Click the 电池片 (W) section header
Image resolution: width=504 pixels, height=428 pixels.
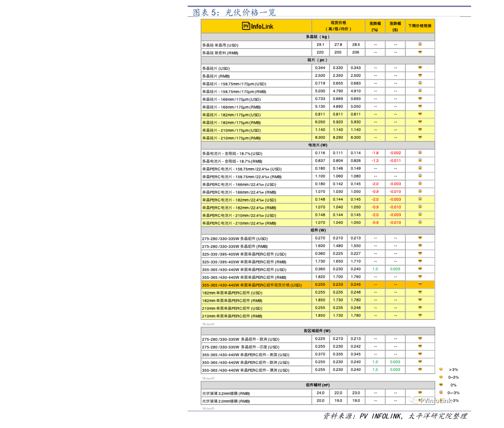[x=318, y=145]
